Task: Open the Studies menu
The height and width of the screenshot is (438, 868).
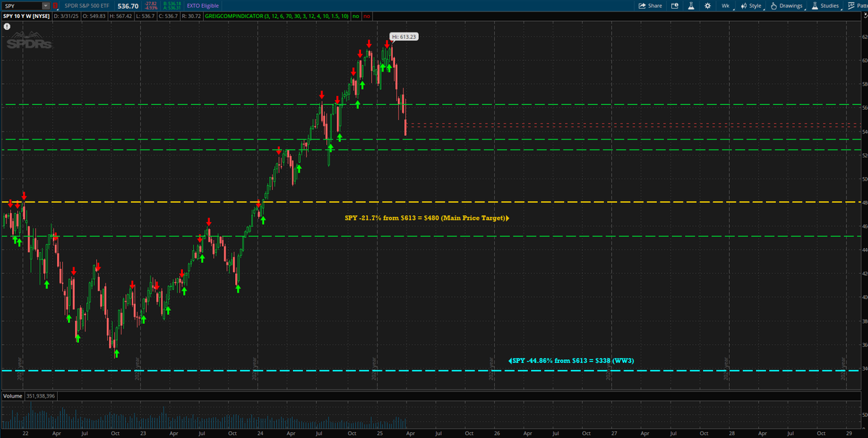Action: coord(825,6)
